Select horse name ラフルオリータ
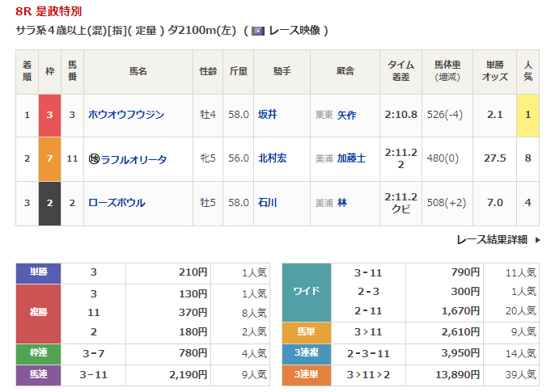Viewport: 551px width, 392px height. (134, 159)
